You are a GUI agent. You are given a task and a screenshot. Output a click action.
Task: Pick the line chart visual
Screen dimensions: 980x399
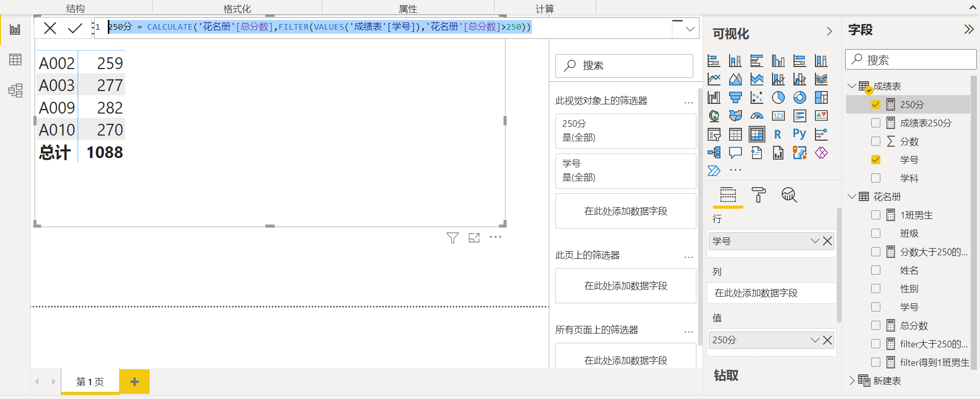pyautogui.click(x=714, y=79)
